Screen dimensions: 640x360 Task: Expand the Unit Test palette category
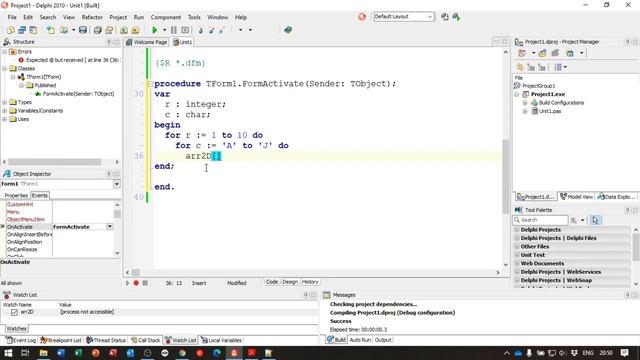[x=517, y=255]
